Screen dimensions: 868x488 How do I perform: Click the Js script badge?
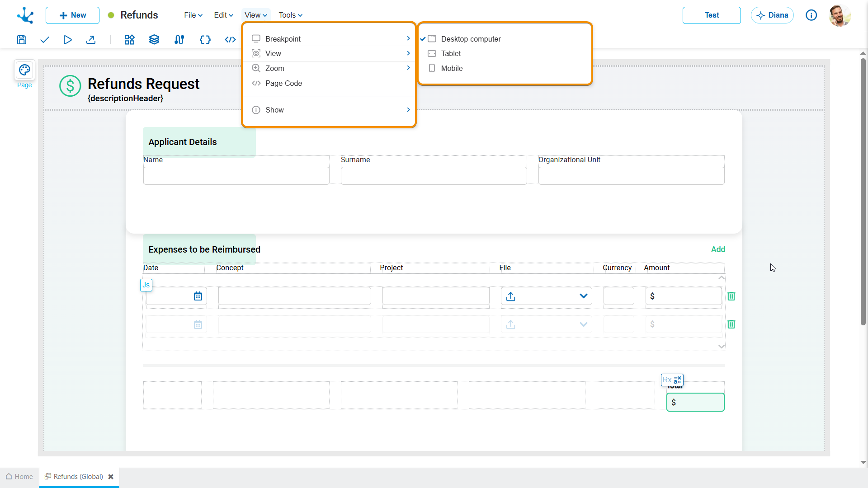(146, 285)
